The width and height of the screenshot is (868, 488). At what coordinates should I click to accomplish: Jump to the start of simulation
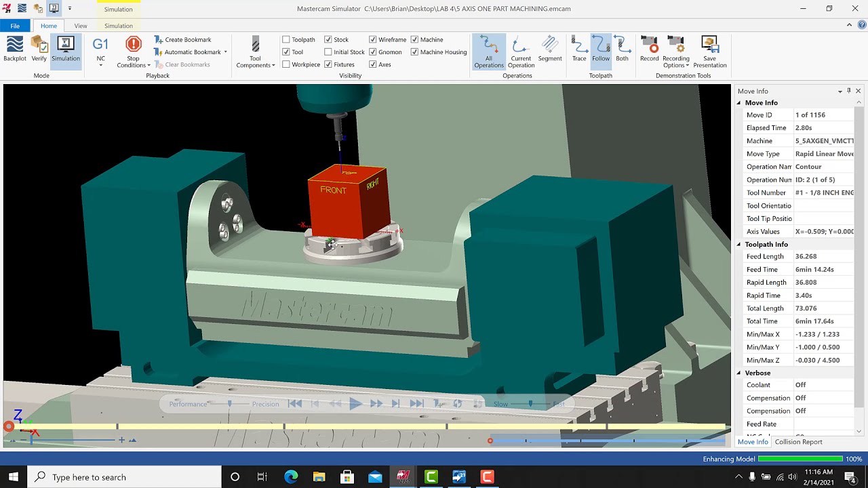point(295,404)
